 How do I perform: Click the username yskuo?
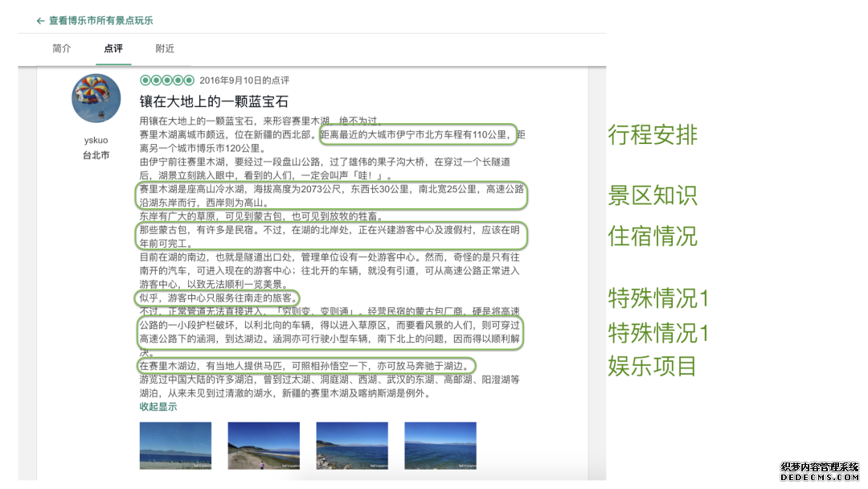point(96,139)
